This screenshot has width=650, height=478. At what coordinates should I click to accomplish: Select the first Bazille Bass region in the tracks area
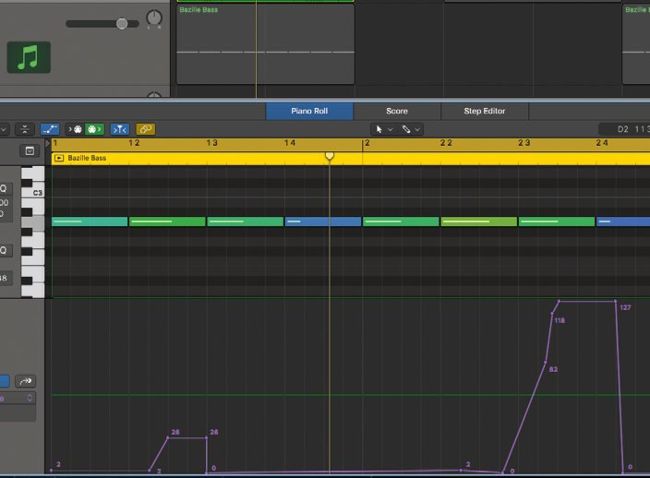pyautogui.click(x=265, y=44)
